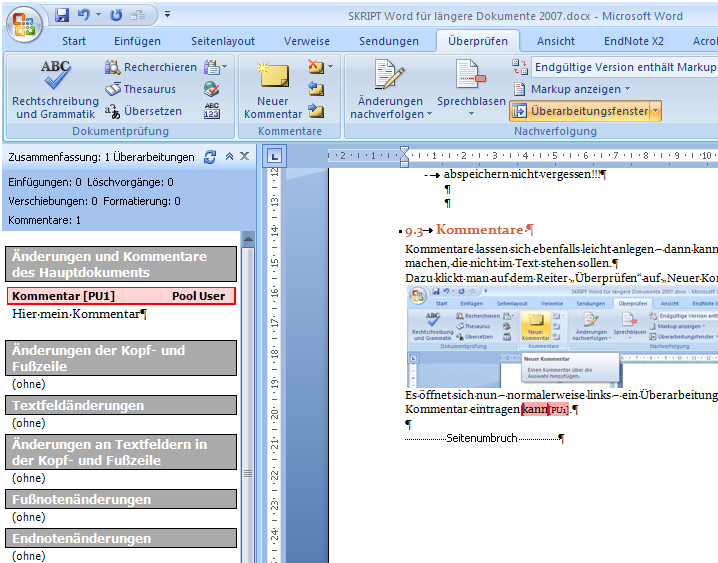Click 'Hier mein Kommentar' text
The image size is (718, 563).
79,314
